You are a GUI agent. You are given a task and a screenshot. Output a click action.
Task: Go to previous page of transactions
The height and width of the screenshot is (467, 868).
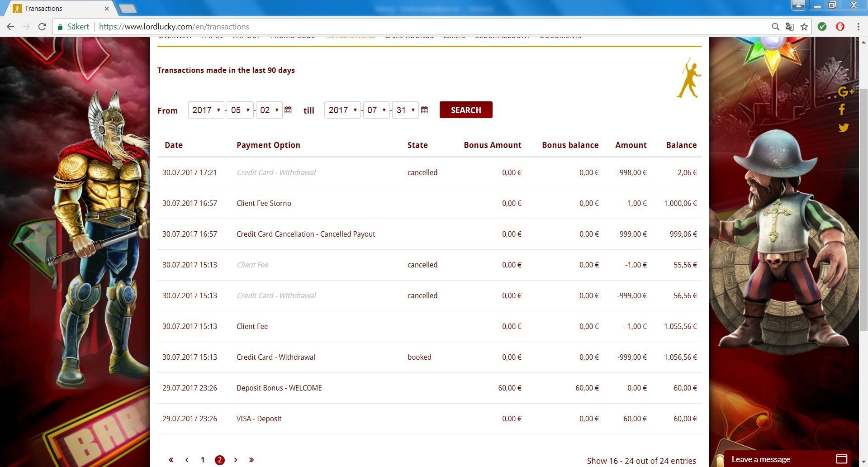187,460
